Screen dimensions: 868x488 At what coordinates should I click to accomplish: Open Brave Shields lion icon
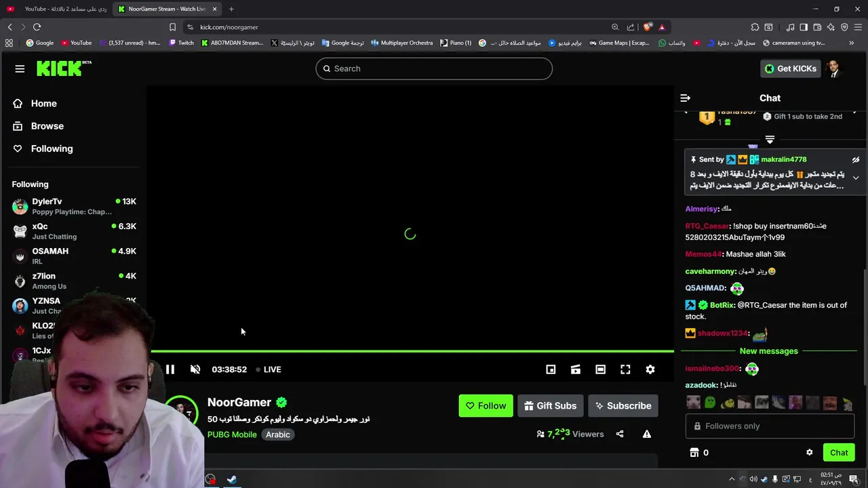[x=648, y=27]
